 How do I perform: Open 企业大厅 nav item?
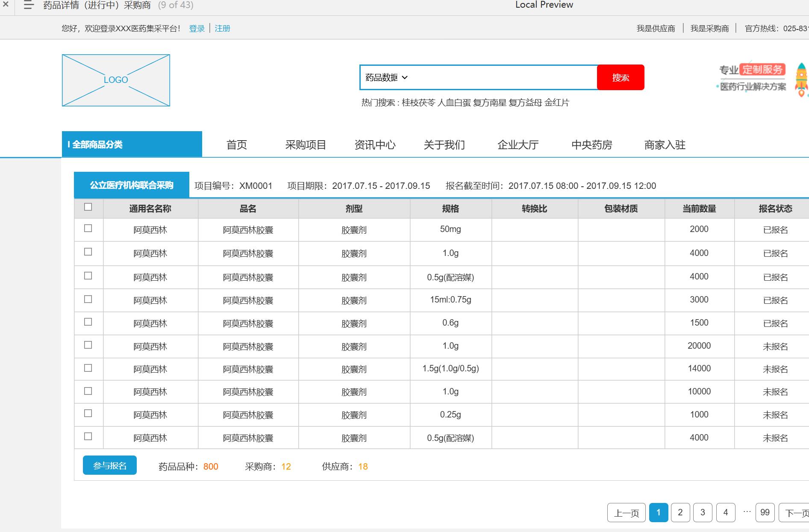[x=518, y=145]
